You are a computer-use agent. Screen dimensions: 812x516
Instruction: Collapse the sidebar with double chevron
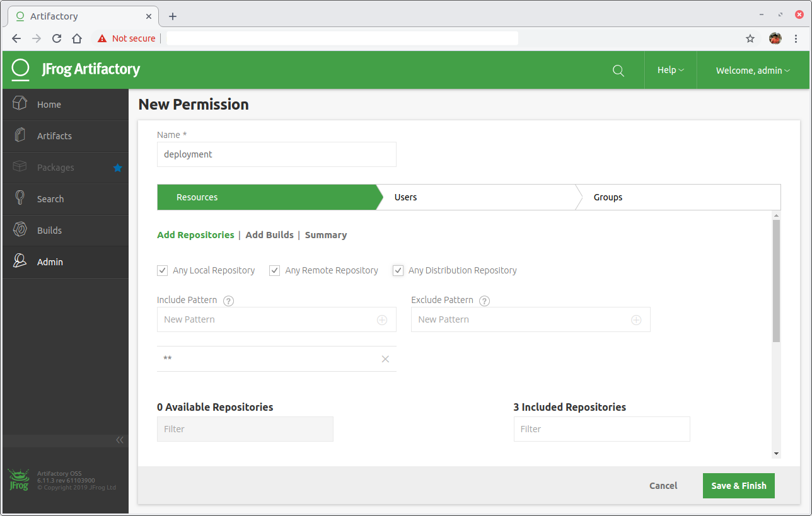click(120, 440)
